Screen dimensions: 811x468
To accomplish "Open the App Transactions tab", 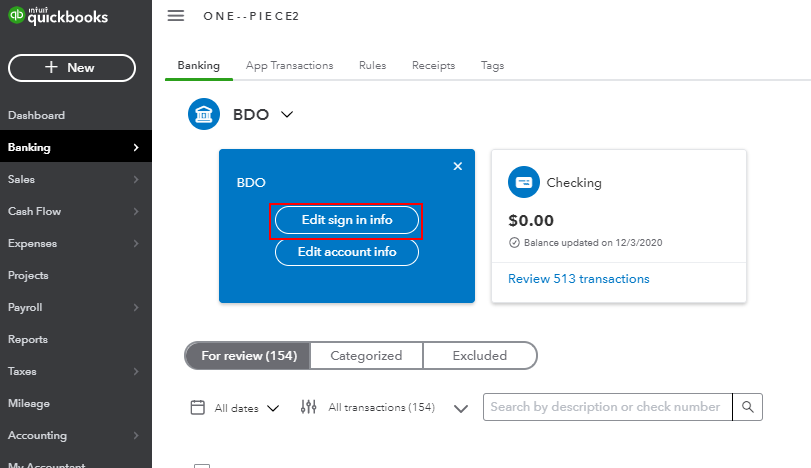I will click(290, 66).
